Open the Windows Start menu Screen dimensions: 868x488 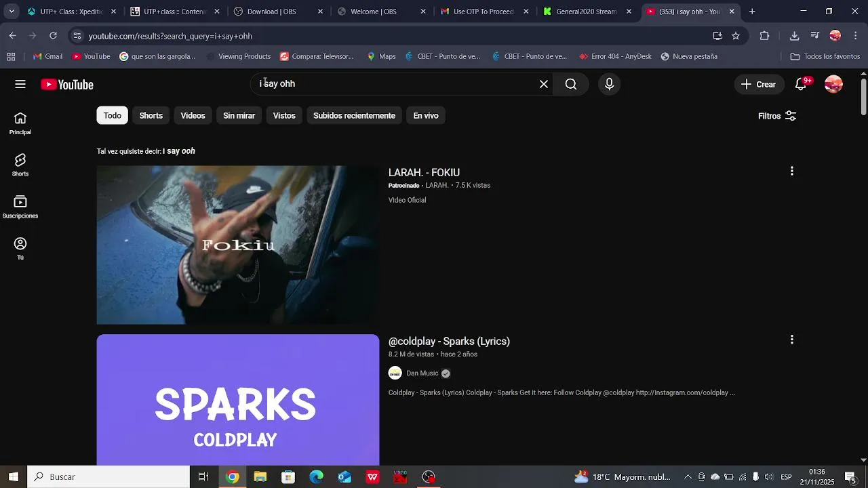13,476
